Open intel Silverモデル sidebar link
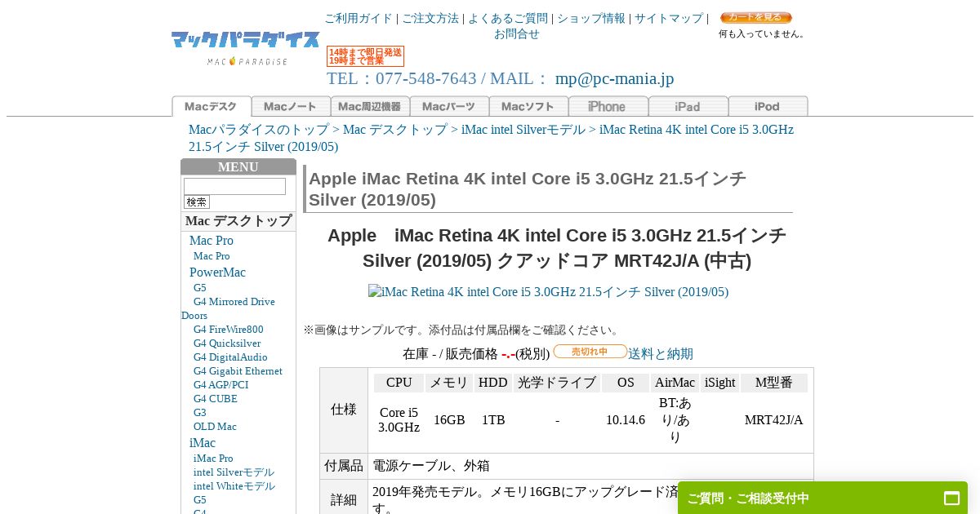980x514 pixels. (x=234, y=472)
